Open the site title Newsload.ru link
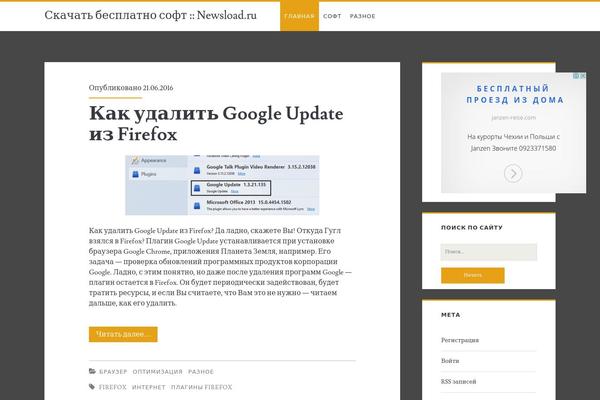600x400 pixels. coord(150,15)
